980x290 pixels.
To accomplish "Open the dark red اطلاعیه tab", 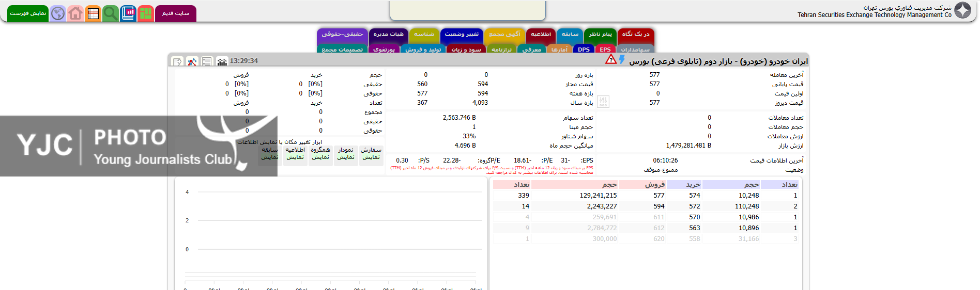I will pos(541,36).
